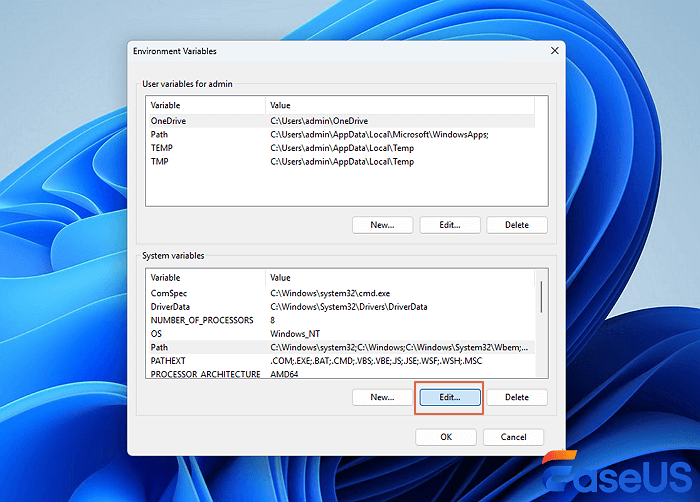Select the TMP user variable

pos(340,161)
